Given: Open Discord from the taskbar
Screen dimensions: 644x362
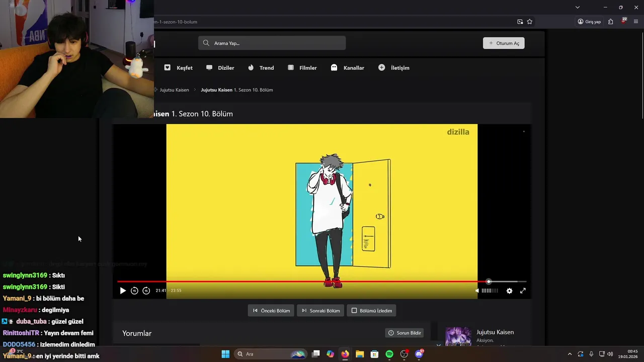Looking at the screenshot, I should (x=419, y=354).
